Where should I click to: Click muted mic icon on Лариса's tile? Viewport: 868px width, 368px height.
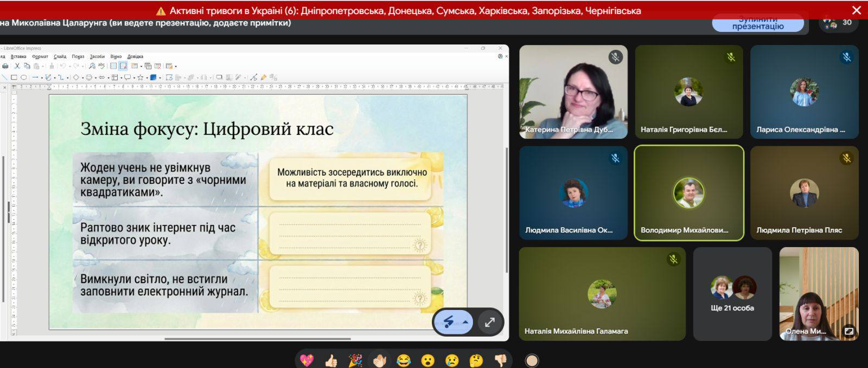(x=846, y=57)
